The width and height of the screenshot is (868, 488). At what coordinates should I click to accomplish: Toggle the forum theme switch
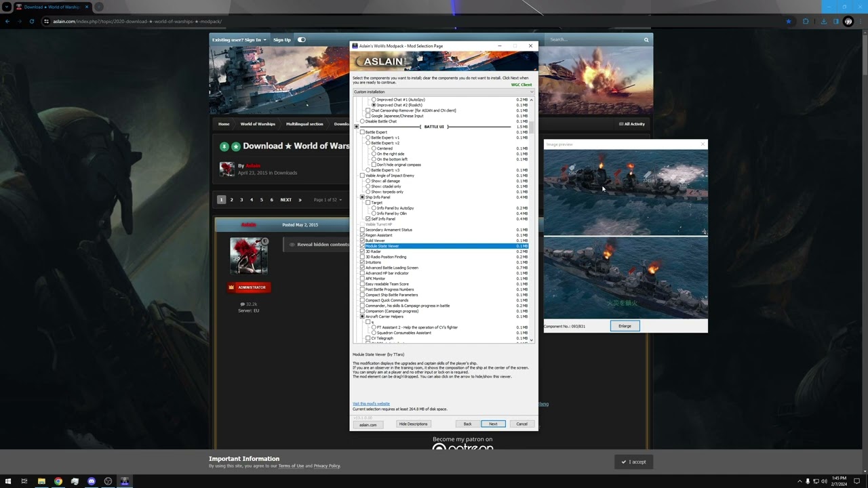point(302,39)
